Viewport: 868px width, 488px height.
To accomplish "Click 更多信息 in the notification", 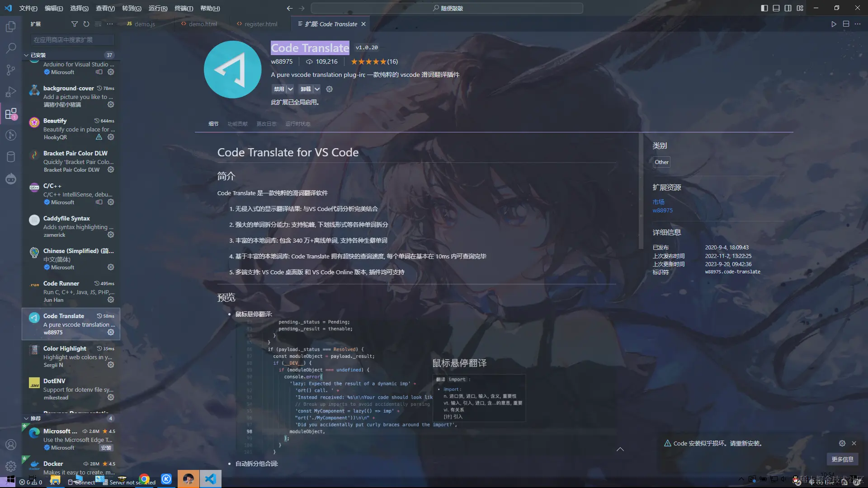I will pos(842,459).
